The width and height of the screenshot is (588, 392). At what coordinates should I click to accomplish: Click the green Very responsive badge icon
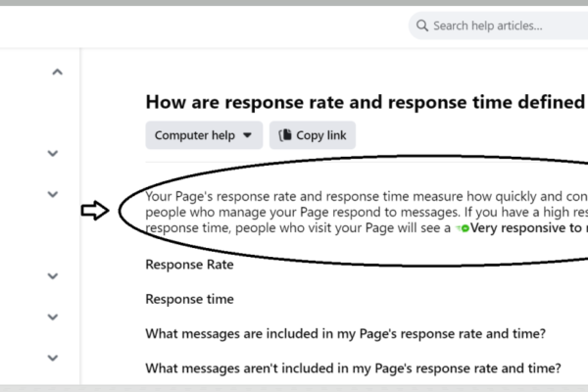463,228
